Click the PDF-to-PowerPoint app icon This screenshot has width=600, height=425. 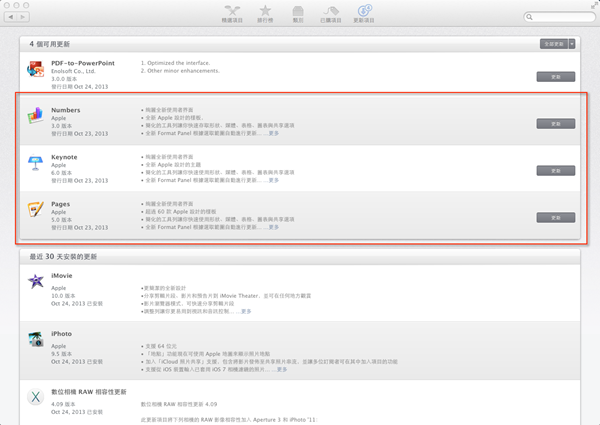tap(35, 73)
